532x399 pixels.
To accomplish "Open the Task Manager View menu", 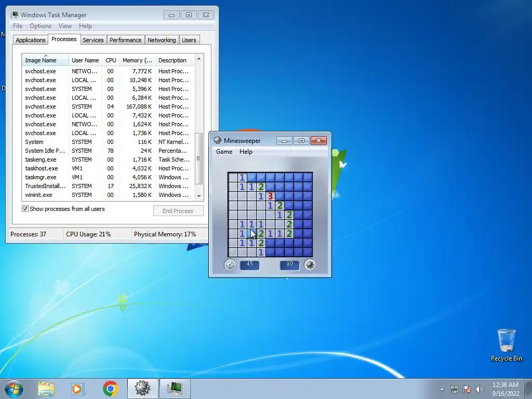I will (x=65, y=26).
